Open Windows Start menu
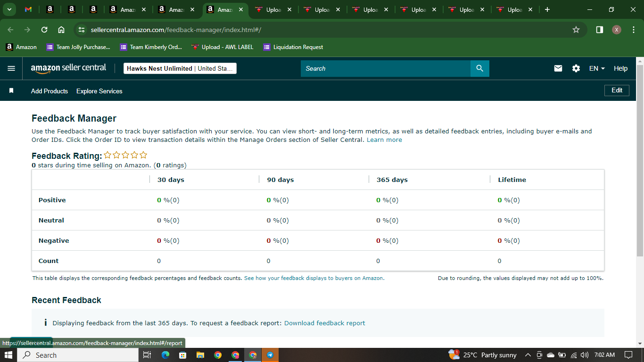This screenshot has height=362, width=644. [x=8, y=355]
